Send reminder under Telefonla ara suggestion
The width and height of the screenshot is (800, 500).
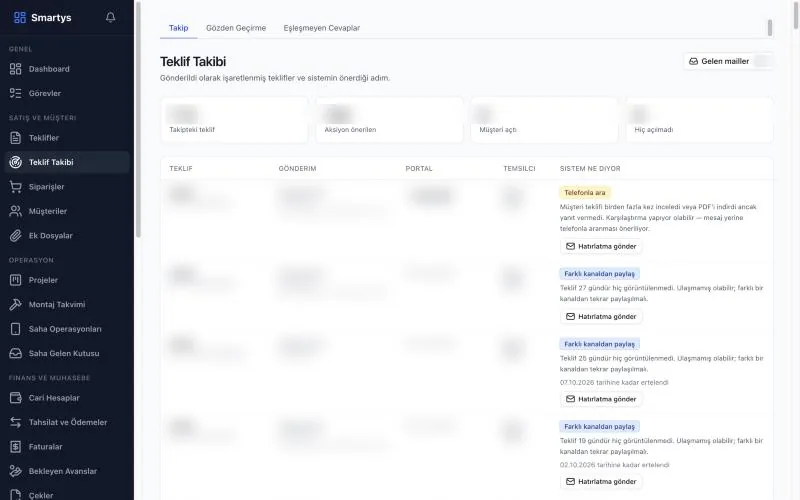pyautogui.click(x=601, y=246)
